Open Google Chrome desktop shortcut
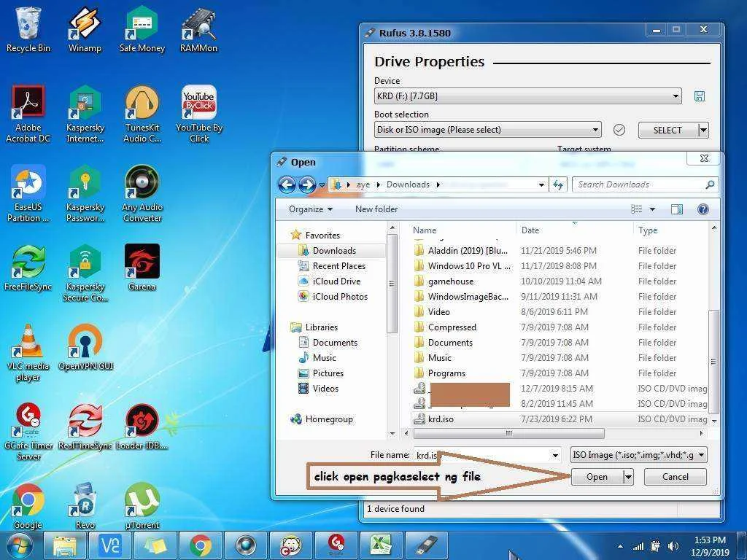The height and width of the screenshot is (560, 747). click(28, 507)
